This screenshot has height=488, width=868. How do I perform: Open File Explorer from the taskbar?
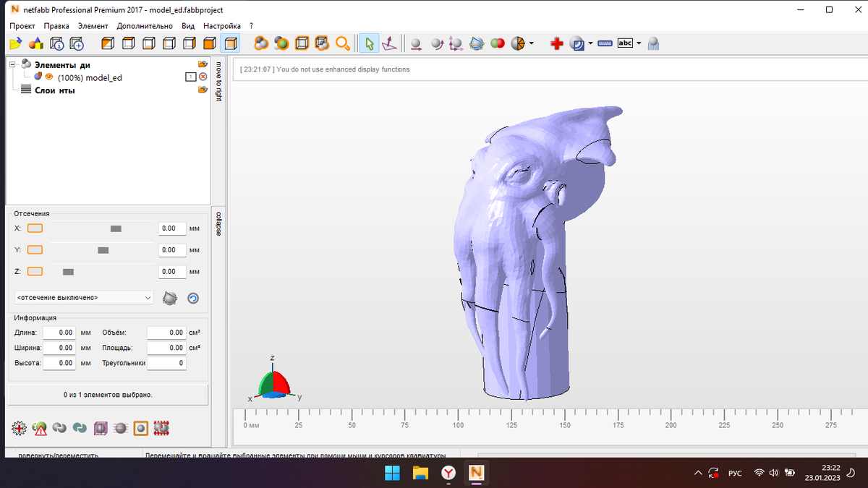420,473
